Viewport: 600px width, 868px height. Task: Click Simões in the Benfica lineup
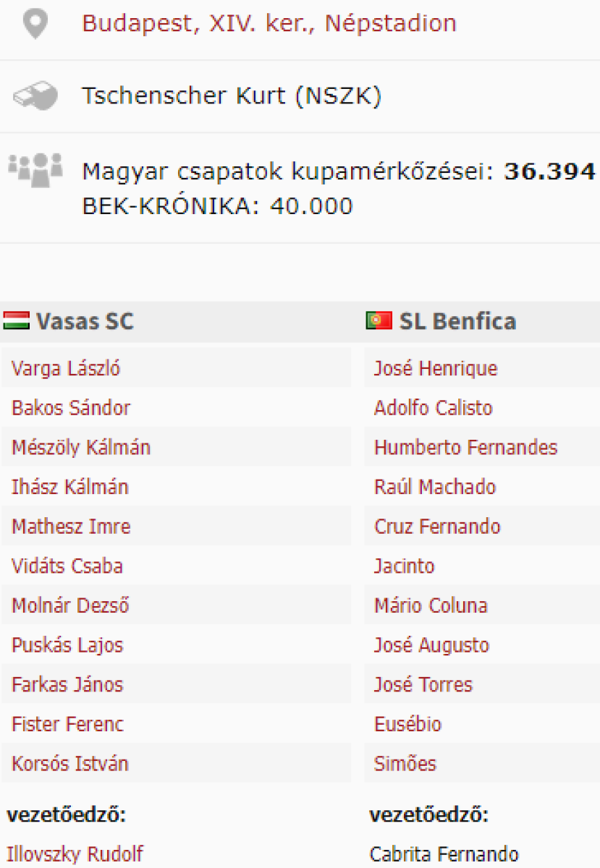pyautogui.click(x=405, y=764)
